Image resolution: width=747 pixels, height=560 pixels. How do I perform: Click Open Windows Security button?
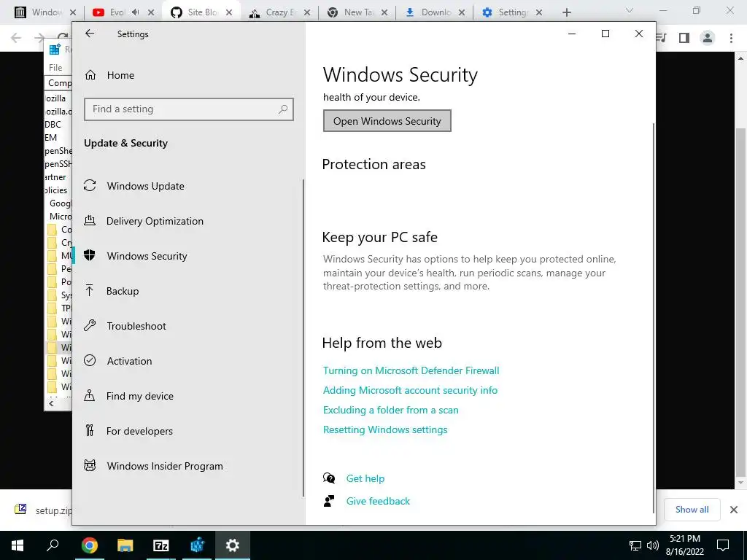(387, 121)
